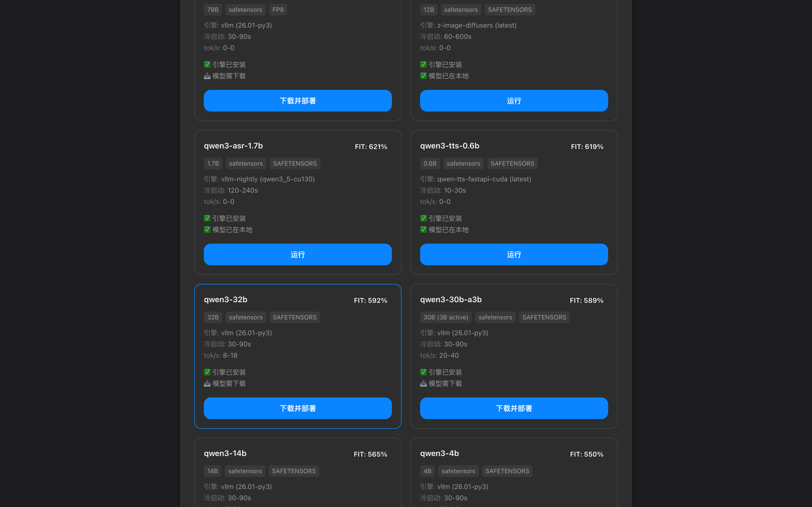Click download-needed icon on the 78B model card

click(207, 76)
